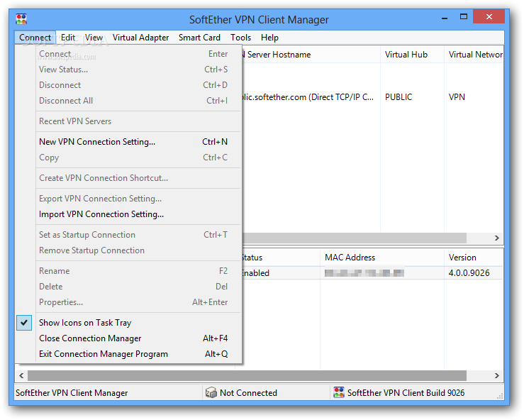
Task: Click upper connection list horizontal scrollbar thumb
Action: (355, 238)
